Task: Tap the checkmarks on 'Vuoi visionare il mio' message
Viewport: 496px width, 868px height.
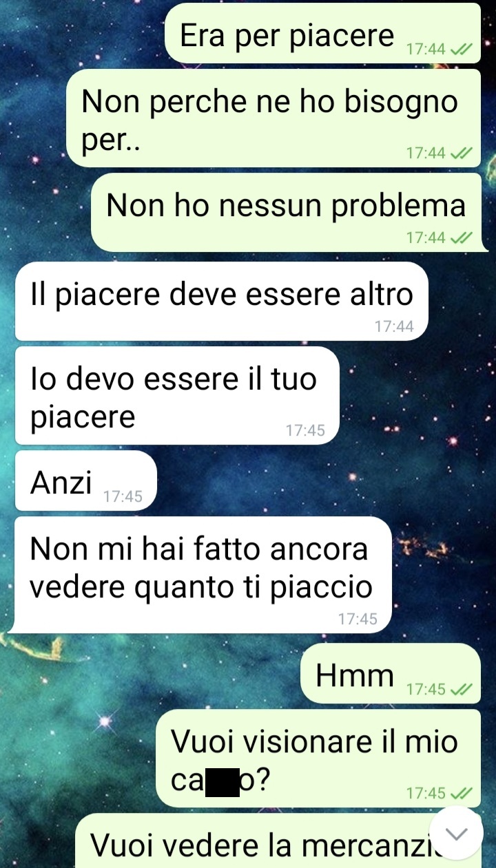Action: point(461,793)
